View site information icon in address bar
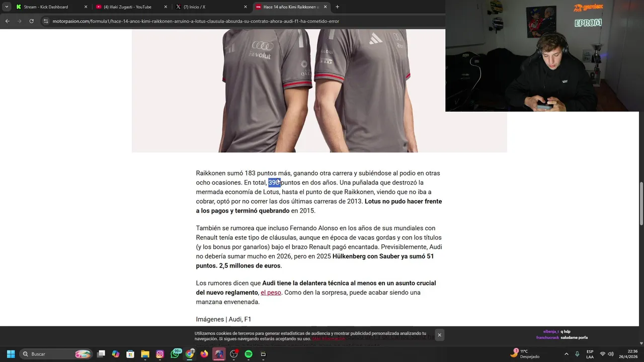Image resolution: width=644 pixels, height=362 pixels. (46, 21)
